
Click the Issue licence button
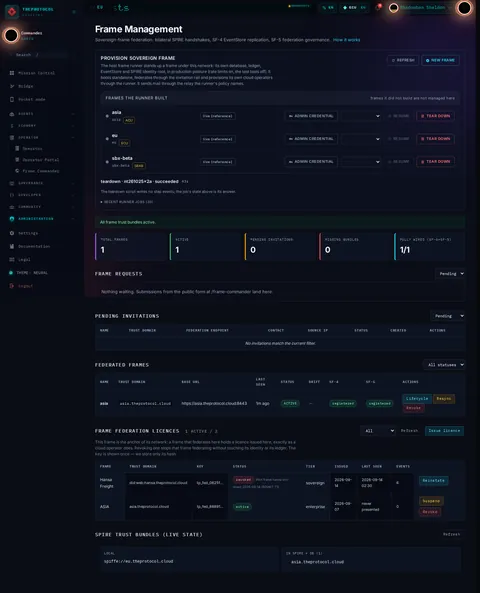click(444, 431)
